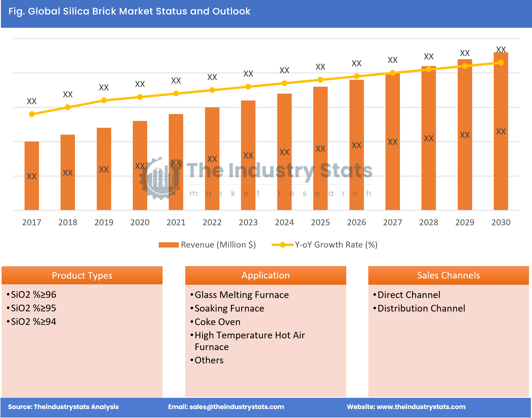The height and width of the screenshot is (418, 532).
Task: Click 'Source: Theindustrystats Analysis' footer text
Action: [x=63, y=407]
